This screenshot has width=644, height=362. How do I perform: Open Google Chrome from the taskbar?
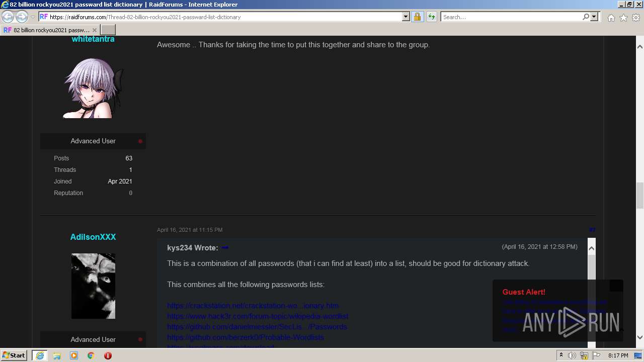(x=91, y=355)
